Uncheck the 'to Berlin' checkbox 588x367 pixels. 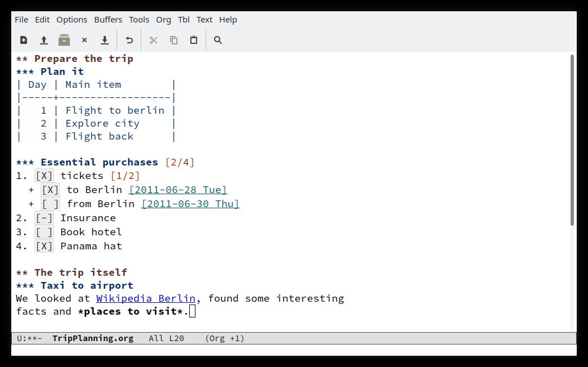pos(50,190)
